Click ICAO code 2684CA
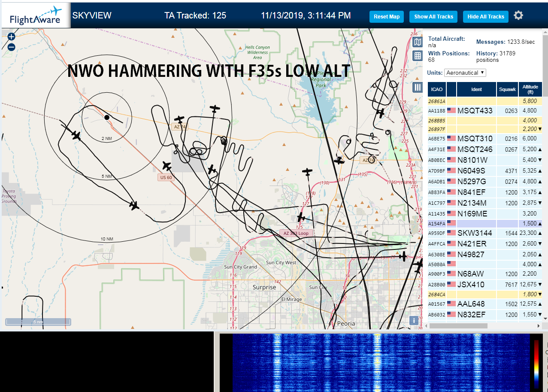Screen dimensions: 548x392 tap(437, 295)
